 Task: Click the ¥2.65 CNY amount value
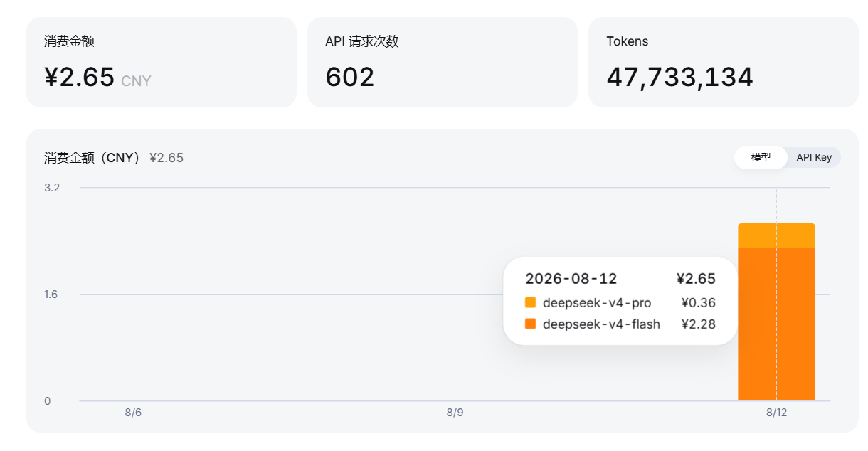pos(97,77)
